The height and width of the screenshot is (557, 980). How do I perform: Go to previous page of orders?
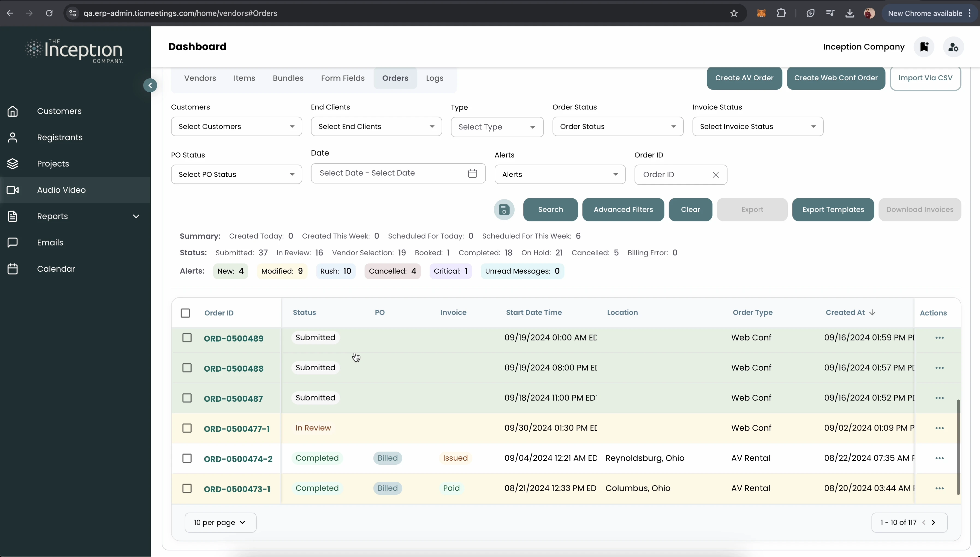[924, 523]
